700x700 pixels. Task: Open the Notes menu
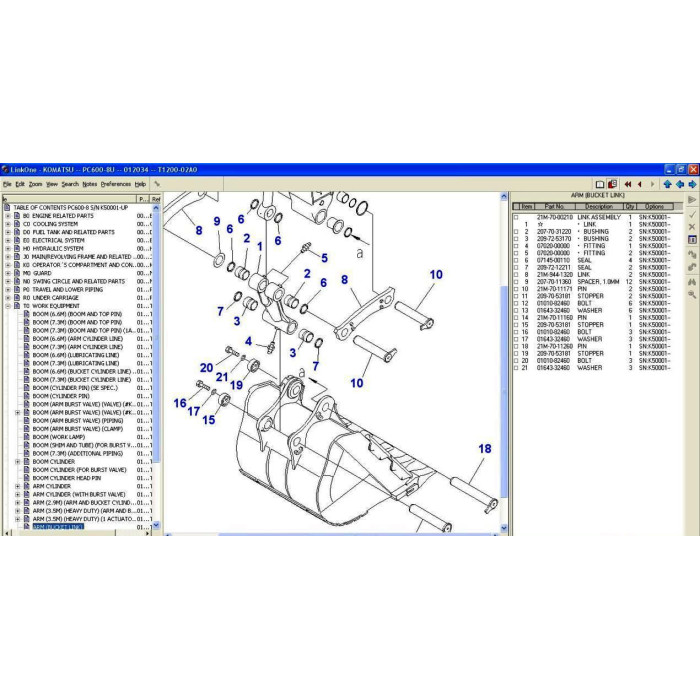(90, 184)
